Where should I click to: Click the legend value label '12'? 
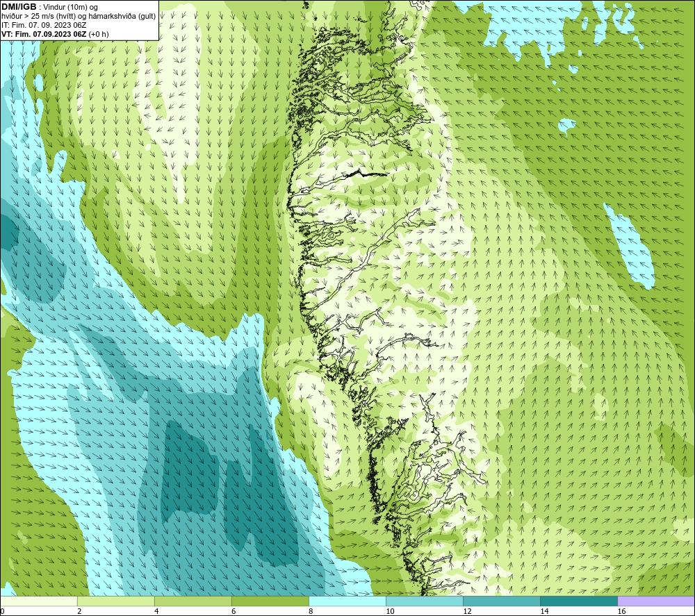[467, 611]
